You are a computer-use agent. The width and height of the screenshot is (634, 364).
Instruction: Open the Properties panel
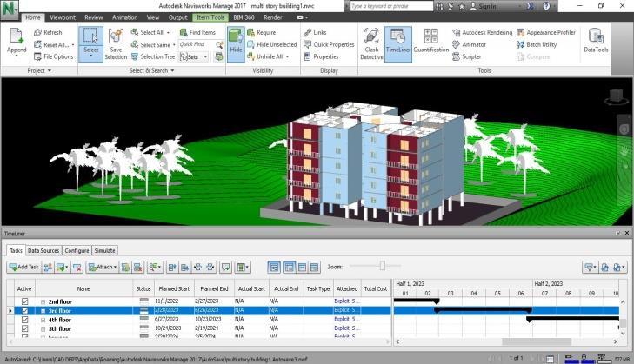pyautogui.click(x=321, y=56)
